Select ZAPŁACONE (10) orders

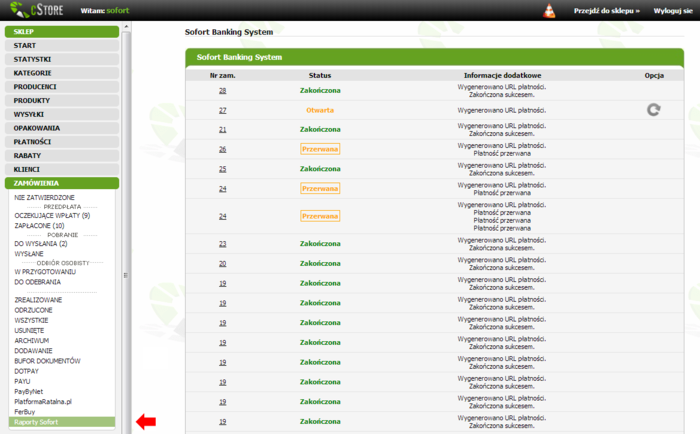pyautogui.click(x=39, y=225)
